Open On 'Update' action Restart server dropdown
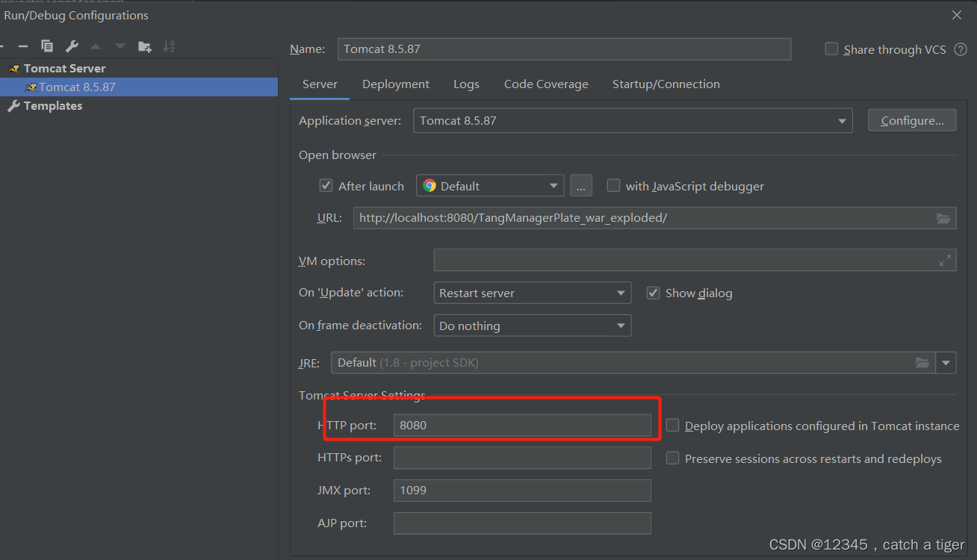The image size is (977, 560). pyautogui.click(x=532, y=293)
